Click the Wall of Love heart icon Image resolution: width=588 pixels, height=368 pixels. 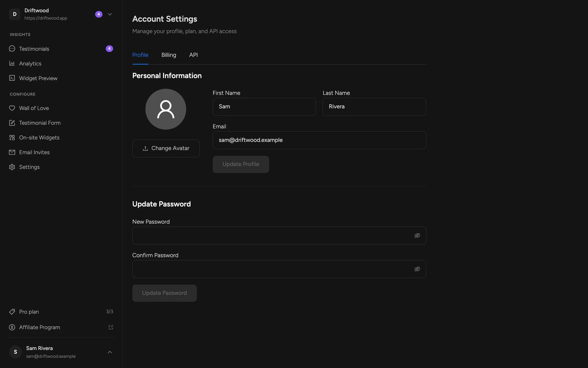tap(12, 108)
